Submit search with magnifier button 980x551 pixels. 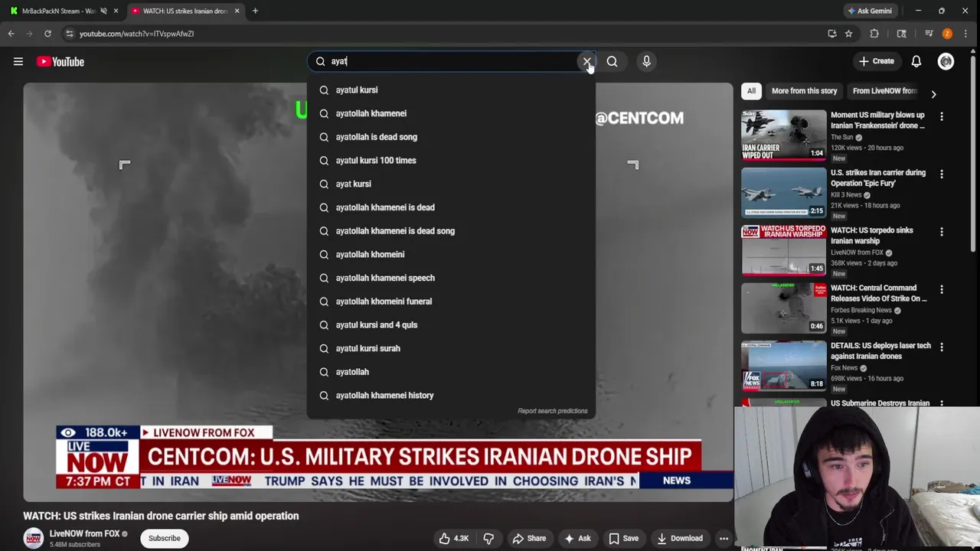tap(612, 61)
